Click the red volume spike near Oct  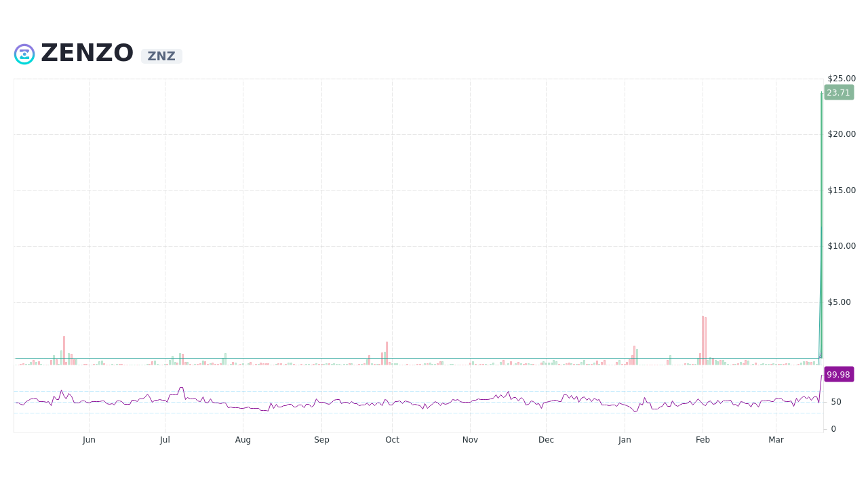[x=386, y=349]
